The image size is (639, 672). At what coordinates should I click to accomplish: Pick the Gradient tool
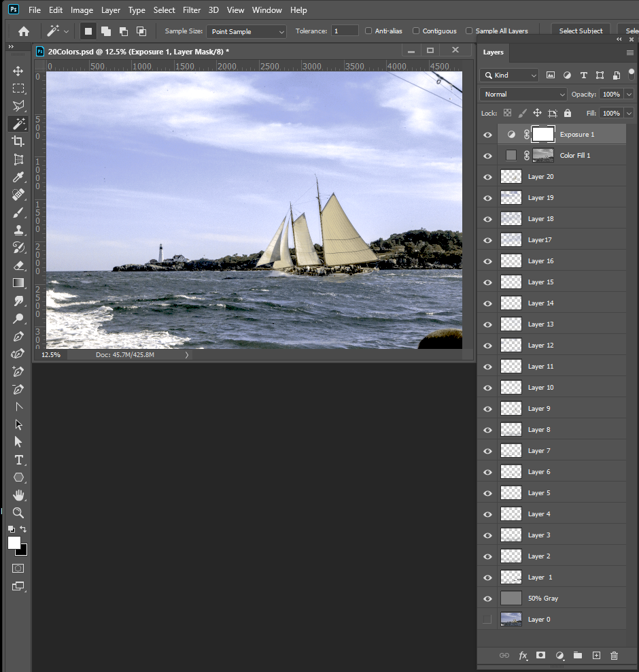click(18, 283)
